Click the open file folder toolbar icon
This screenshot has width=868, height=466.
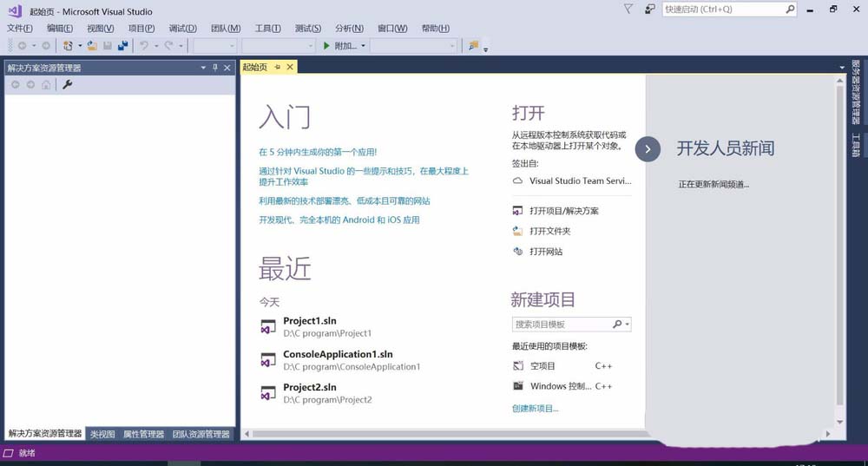92,46
